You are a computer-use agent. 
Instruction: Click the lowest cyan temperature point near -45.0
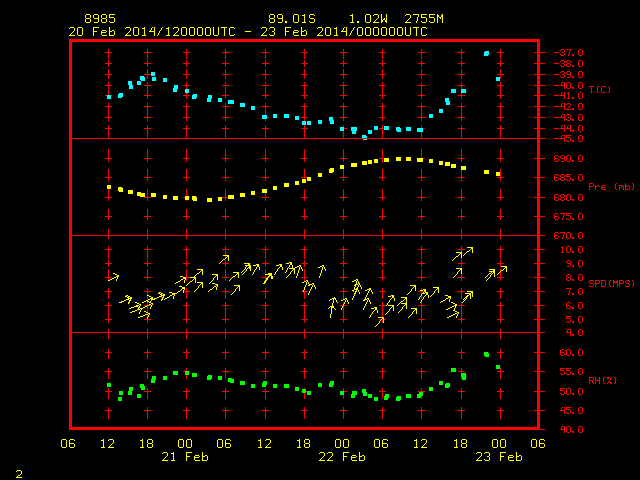point(364,138)
